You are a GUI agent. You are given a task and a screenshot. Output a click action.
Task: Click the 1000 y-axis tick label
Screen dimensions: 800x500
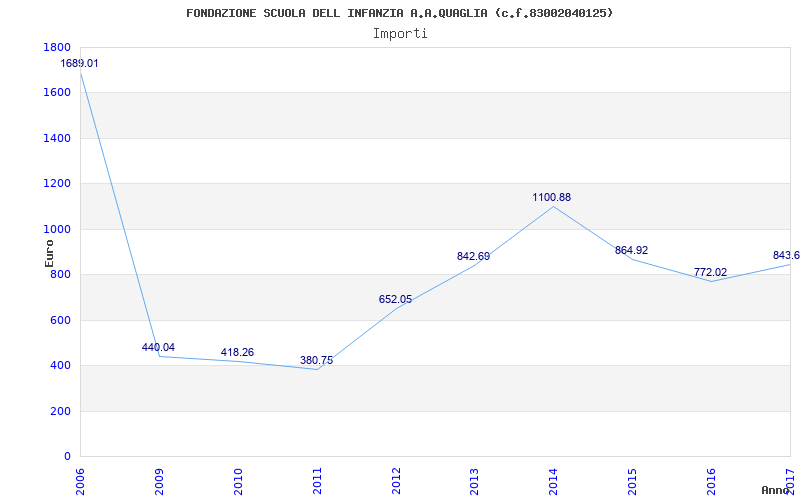pos(57,230)
